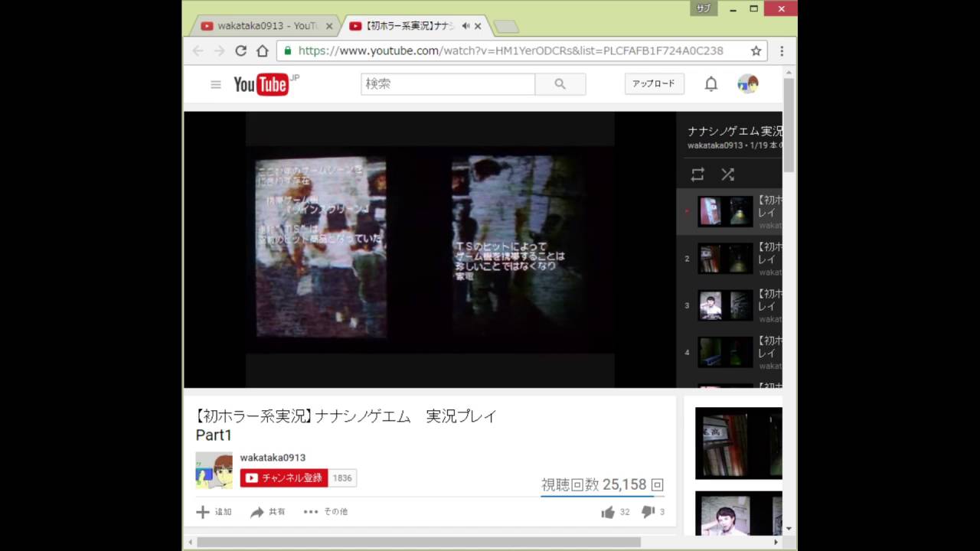Click the right arrow of horizontal scrollbar
The width and height of the screenshot is (980, 551).
click(x=776, y=542)
